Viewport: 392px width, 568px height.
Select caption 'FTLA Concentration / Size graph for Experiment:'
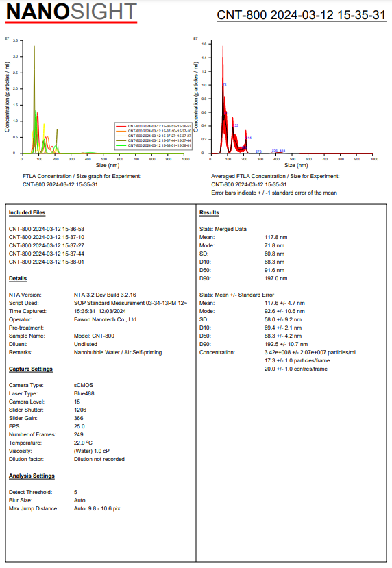tap(82, 176)
